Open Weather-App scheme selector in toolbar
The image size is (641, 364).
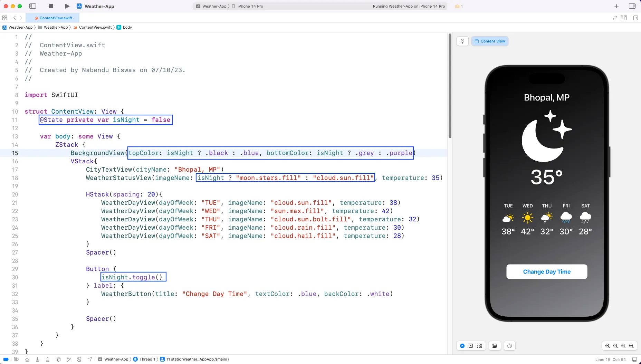coord(211,6)
